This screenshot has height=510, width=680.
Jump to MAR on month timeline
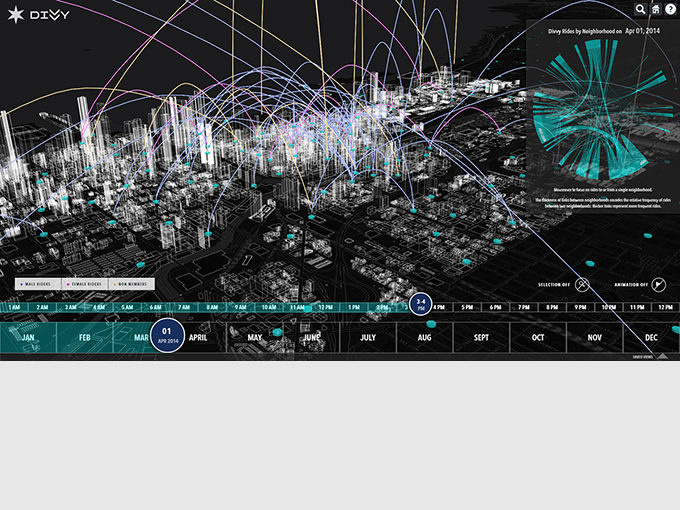[x=141, y=337]
